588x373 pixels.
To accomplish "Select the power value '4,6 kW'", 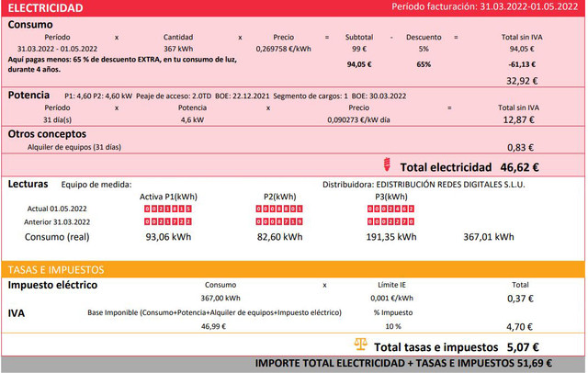I will click(x=192, y=120).
